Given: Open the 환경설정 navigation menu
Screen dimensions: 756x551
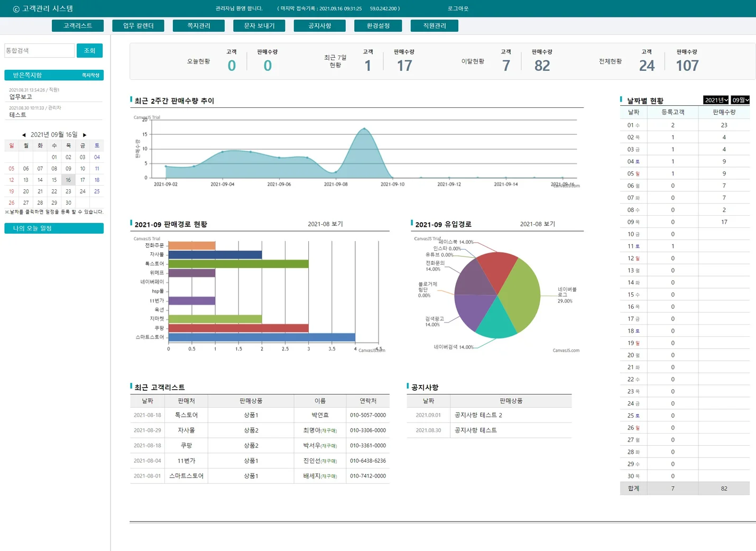Looking at the screenshot, I should [379, 26].
